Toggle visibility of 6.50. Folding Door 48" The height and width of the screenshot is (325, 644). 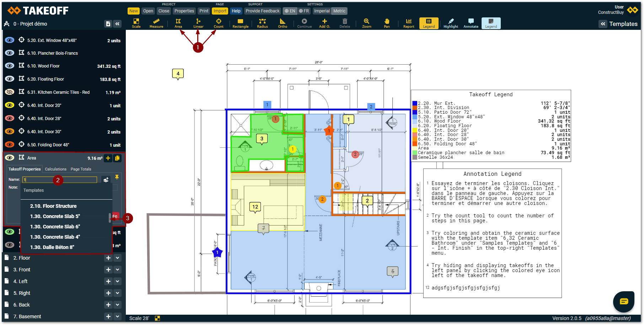tap(10, 145)
